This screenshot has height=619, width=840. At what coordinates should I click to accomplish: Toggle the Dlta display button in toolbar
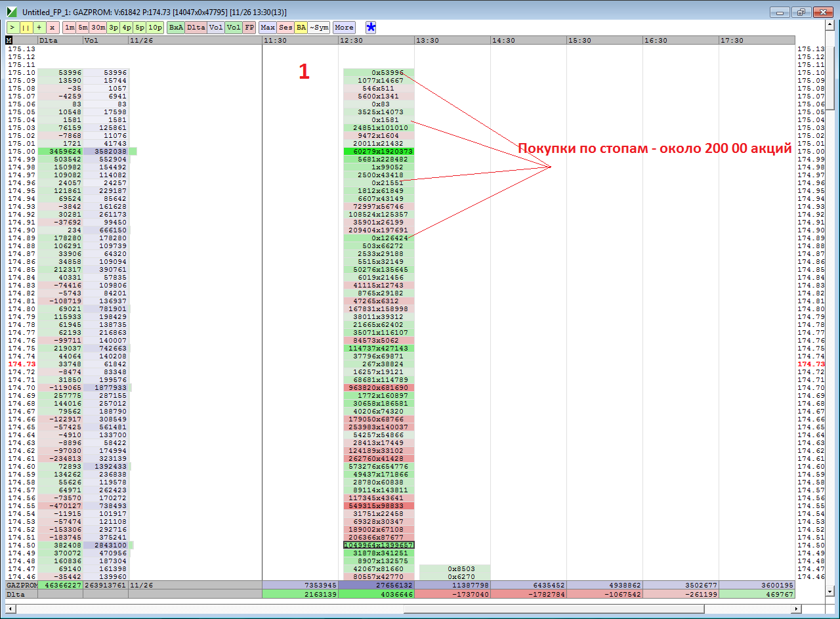[x=196, y=28]
